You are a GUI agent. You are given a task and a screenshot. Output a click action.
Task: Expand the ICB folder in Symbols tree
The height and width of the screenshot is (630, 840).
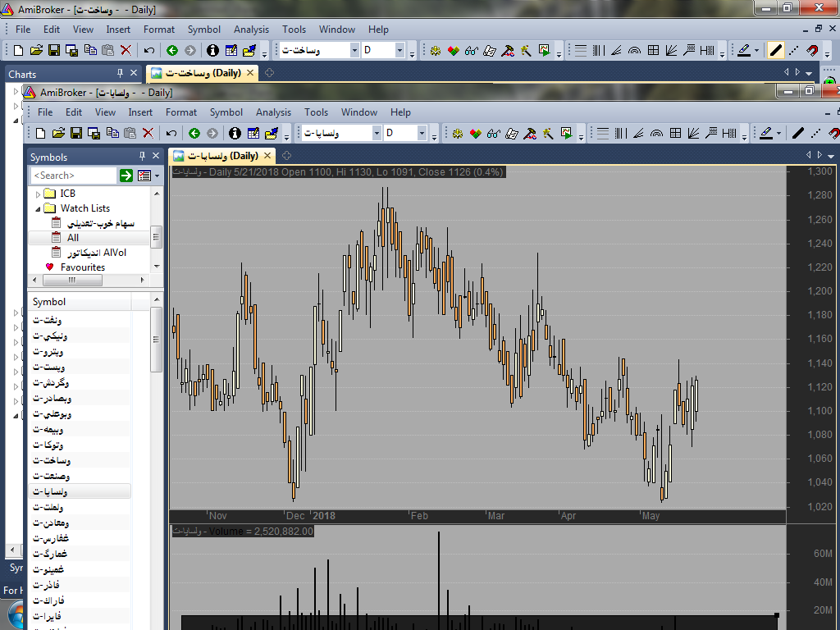tap(38, 194)
